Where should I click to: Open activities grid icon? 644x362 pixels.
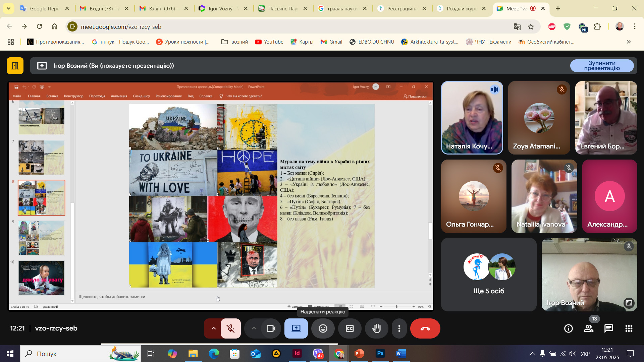pyautogui.click(x=629, y=328)
